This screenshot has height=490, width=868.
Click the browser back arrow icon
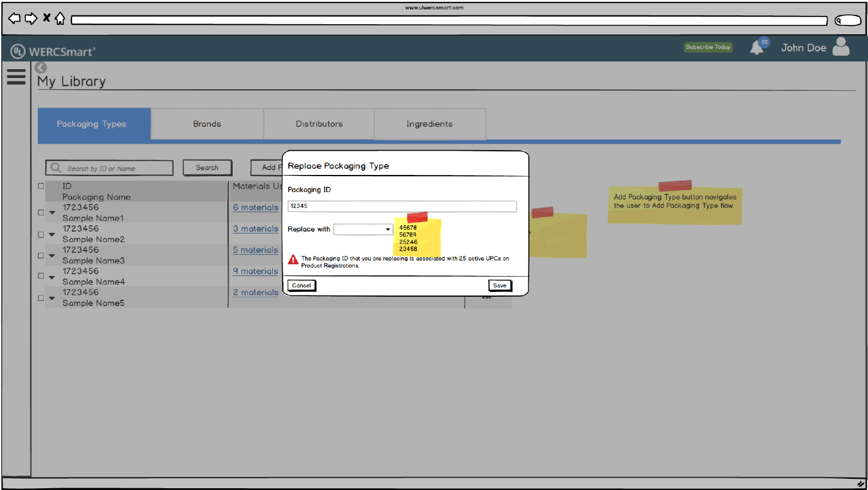15,18
